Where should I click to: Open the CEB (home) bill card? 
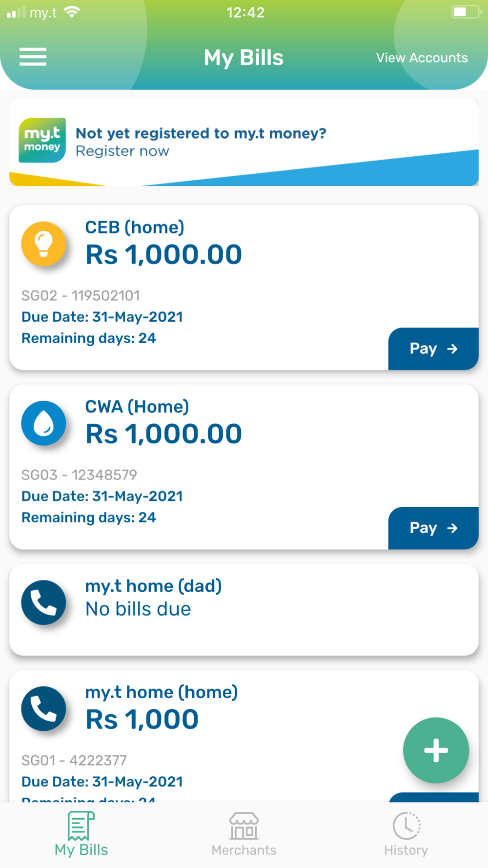[244, 287]
